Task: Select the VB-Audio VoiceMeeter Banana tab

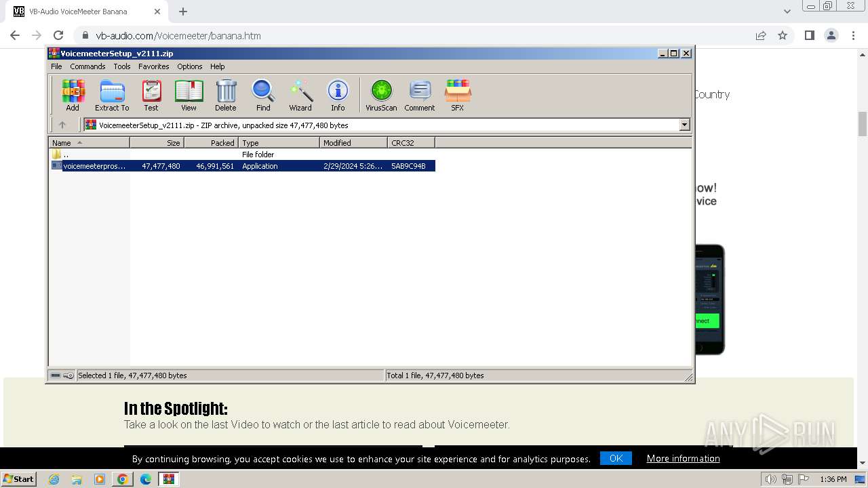Action: [x=87, y=12]
